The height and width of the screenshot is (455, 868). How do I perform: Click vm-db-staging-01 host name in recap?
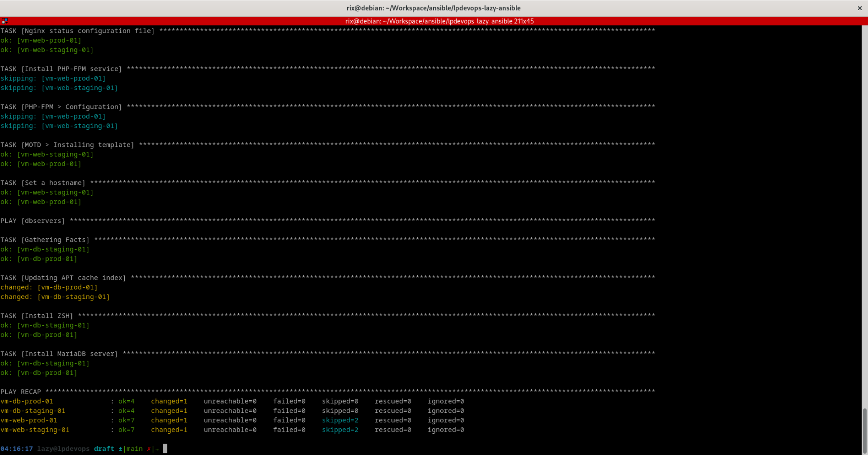33,411
